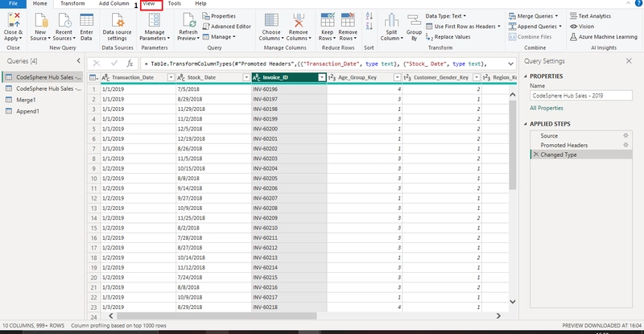
Task: Click the All Properties link
Action: (547, 108)
